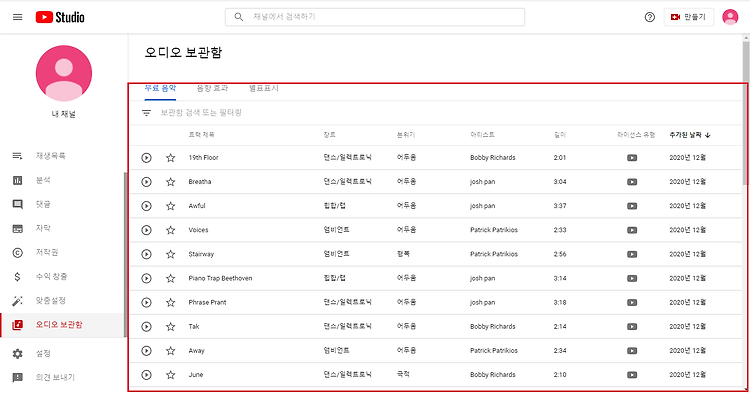The width and height of the screenshot is (750, 393).
Task: Play the track 19th Floor
Action: (x=146, y=158)
